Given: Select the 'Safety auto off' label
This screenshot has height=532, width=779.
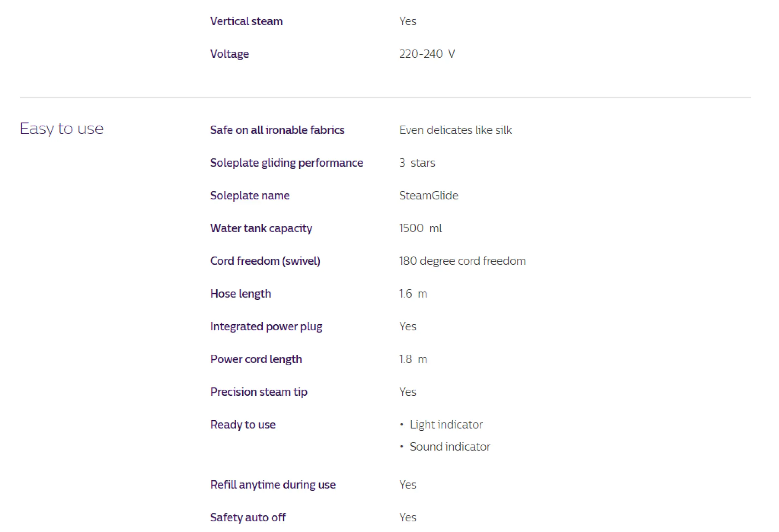Looking at the screenshot, I should point(248,517).
